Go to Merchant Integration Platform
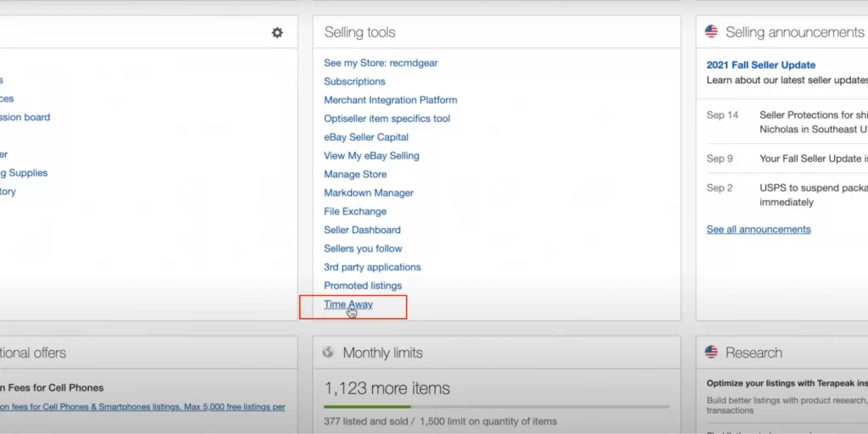Viewport: 868px width, 434px height. pos(390,100)
